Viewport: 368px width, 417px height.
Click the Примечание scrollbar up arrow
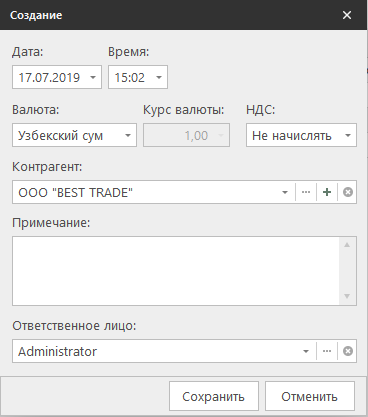coord(347,245)
